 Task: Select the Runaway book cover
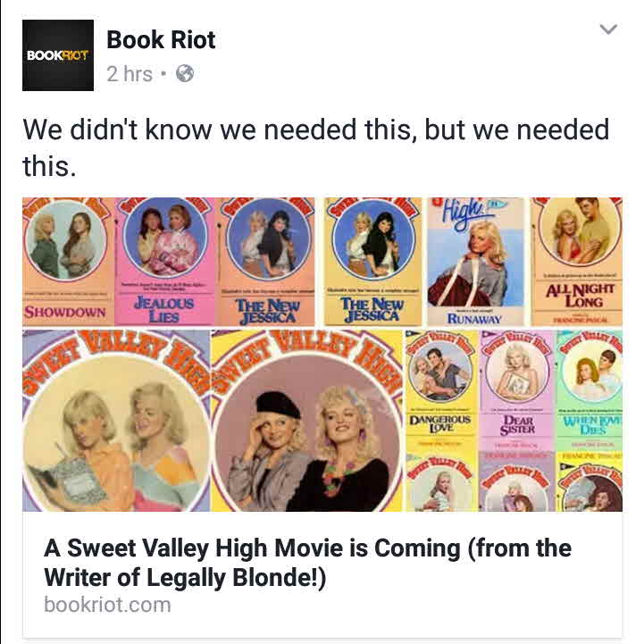[x=475, y=262]
